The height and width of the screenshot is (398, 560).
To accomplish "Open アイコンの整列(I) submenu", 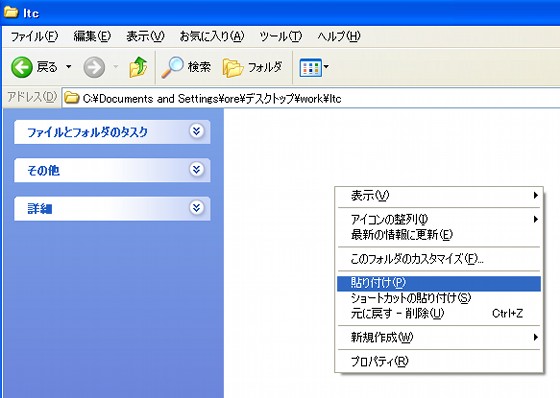I will click(x=439, y=219).
